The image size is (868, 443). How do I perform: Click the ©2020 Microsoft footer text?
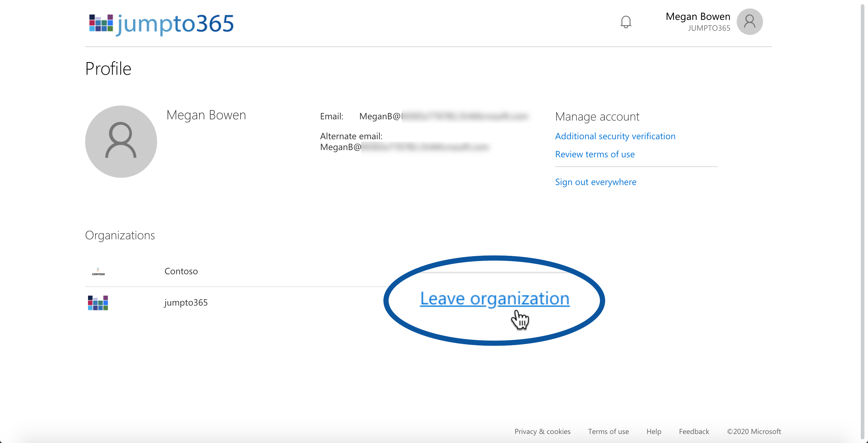[x=753, y=431]
